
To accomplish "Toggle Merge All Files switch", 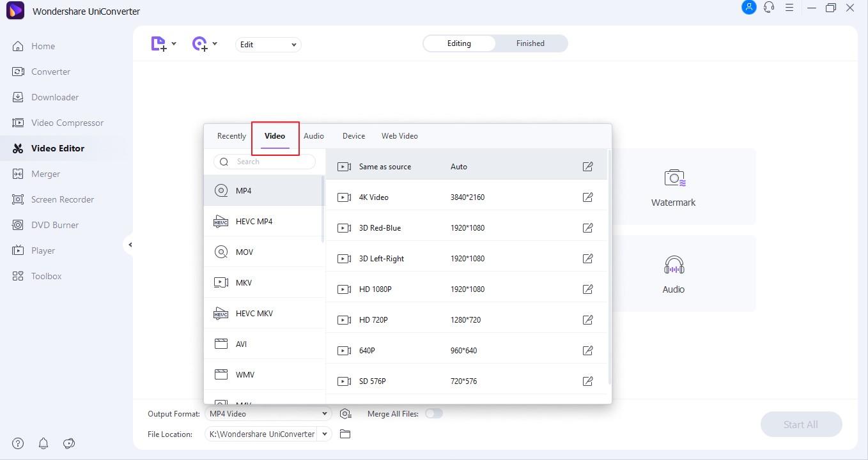I will point(434,413).
